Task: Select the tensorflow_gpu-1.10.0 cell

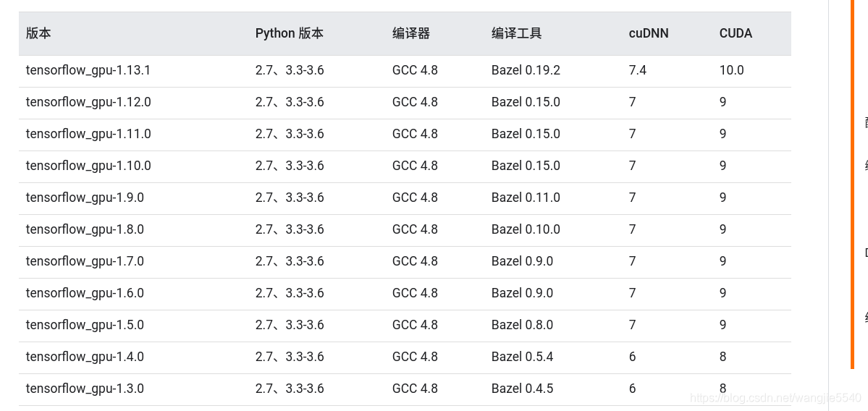Action: click(x=88, y=166)
